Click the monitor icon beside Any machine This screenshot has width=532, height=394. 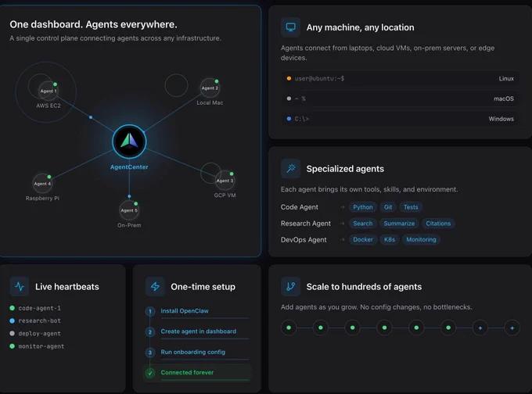[x=290, y=27]
